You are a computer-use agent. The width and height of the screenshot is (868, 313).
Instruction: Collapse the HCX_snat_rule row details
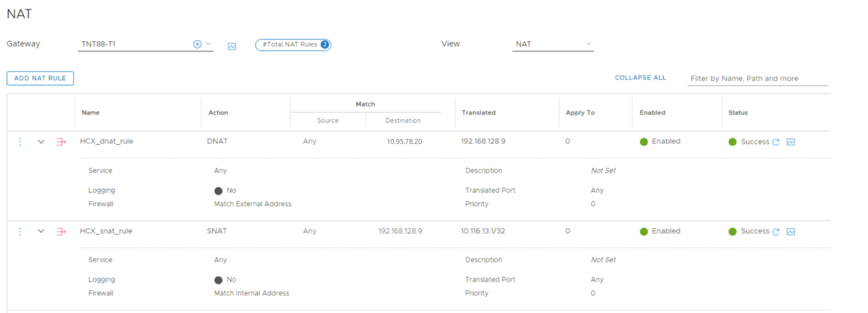(x=41, y=231)
